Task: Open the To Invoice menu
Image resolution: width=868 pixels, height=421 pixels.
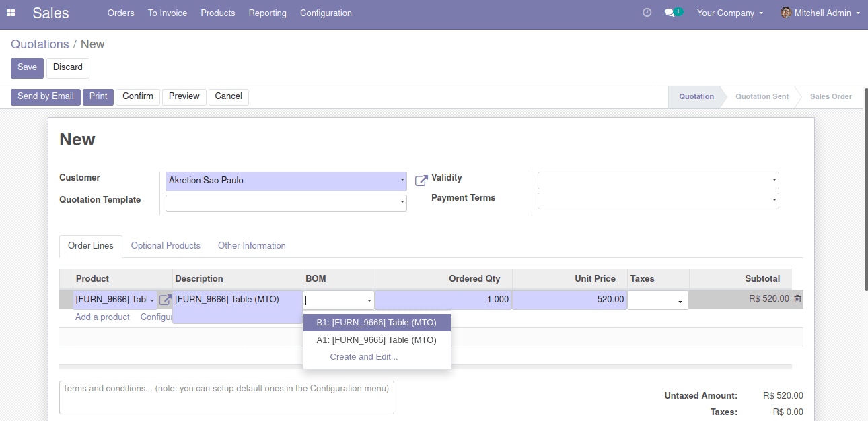Action: coord(168,13)
